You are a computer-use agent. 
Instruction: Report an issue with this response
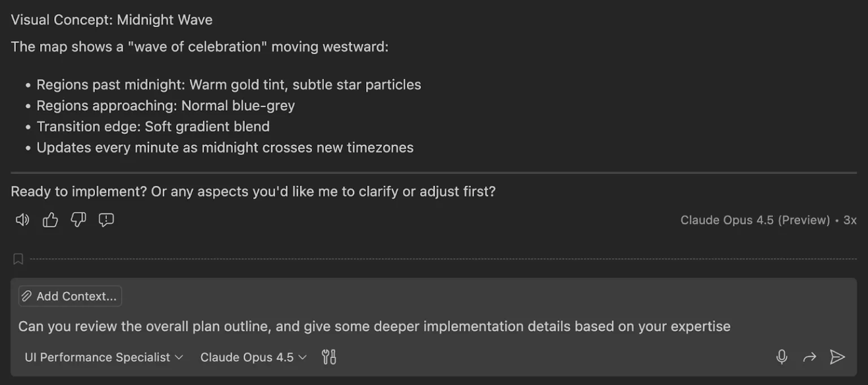106,220
